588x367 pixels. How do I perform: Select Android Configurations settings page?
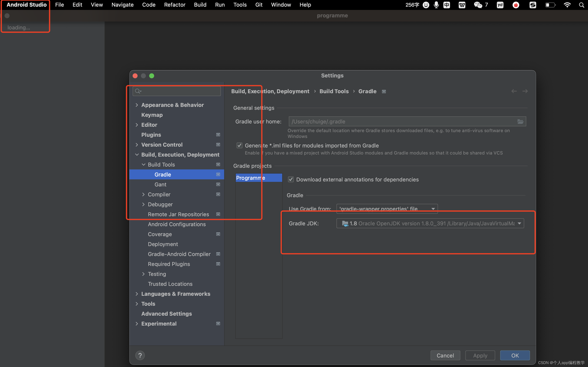[177, 224]
